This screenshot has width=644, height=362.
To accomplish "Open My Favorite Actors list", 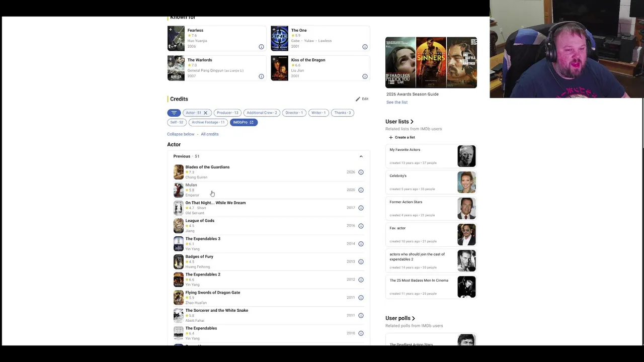I will (432, 156).
